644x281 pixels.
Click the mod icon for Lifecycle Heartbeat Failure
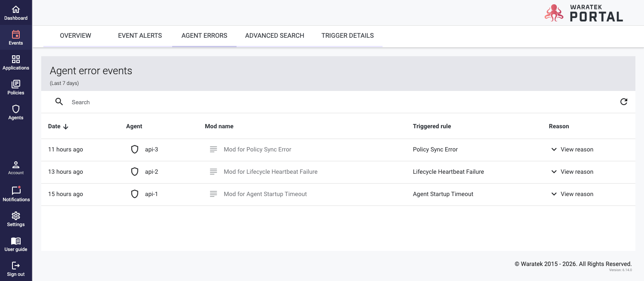(213, 172)
